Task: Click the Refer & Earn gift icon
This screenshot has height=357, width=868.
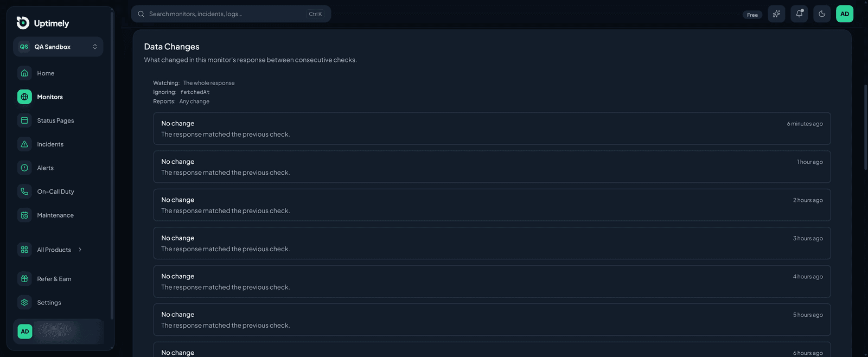Action: 24,279
